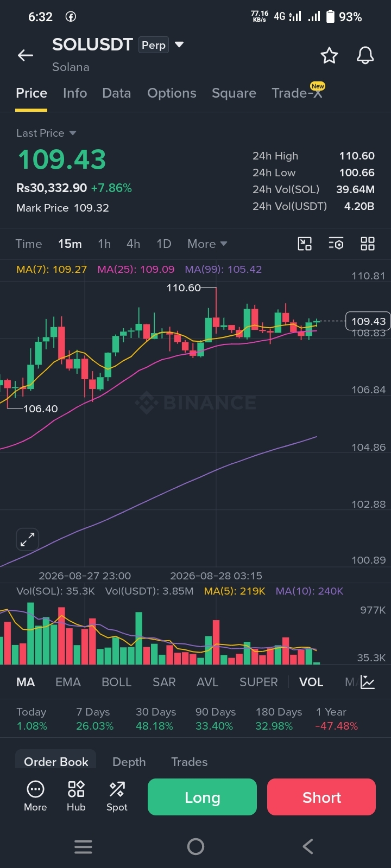Open the Data tab
The image size is (391, 868).
117,93
